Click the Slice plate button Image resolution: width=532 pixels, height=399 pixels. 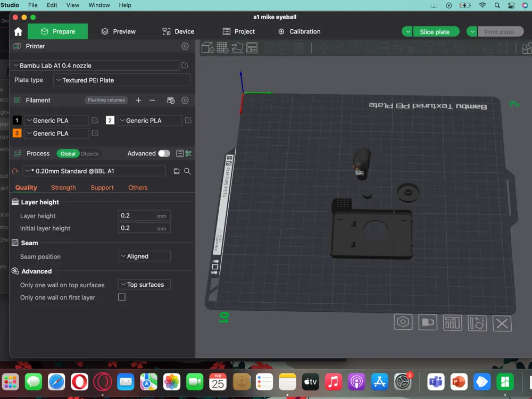[436, 31]
